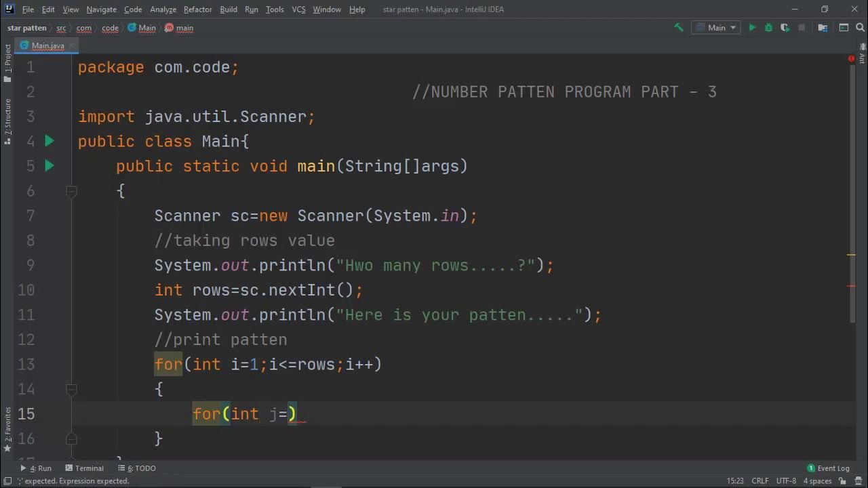Click the IntelliJ IDEA logo in the title bar
This screenshot has height=488, width=868.
point(9,9)
